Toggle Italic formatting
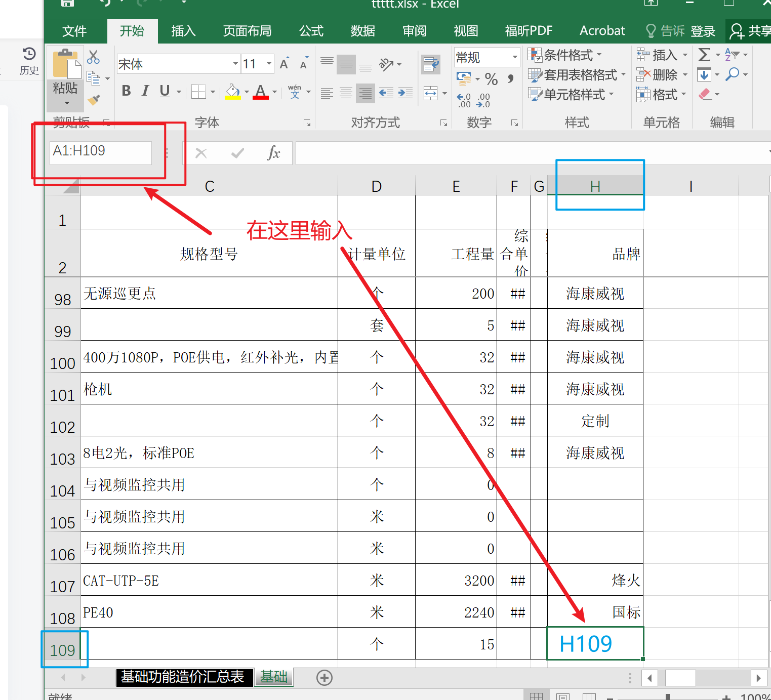The image size is (771, 700). coord(145,91)
